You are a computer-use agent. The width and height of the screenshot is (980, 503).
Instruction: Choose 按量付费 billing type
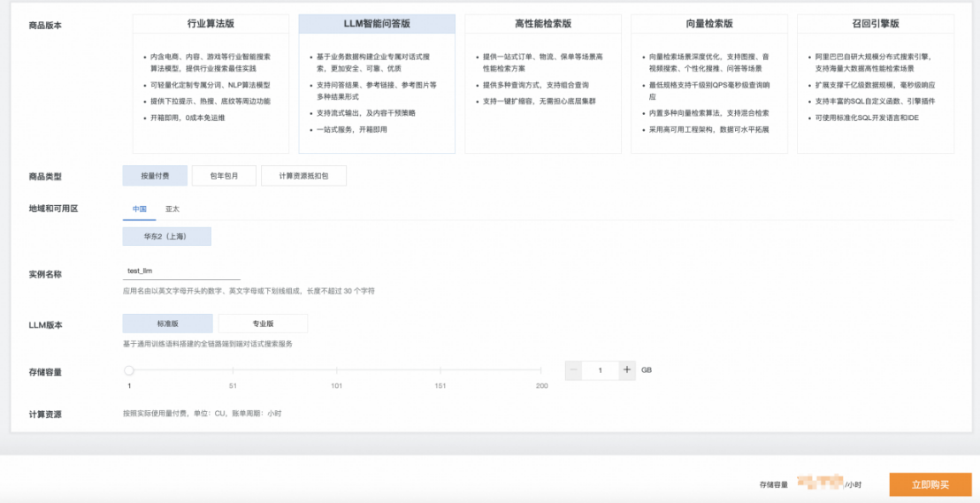[155, 176]
